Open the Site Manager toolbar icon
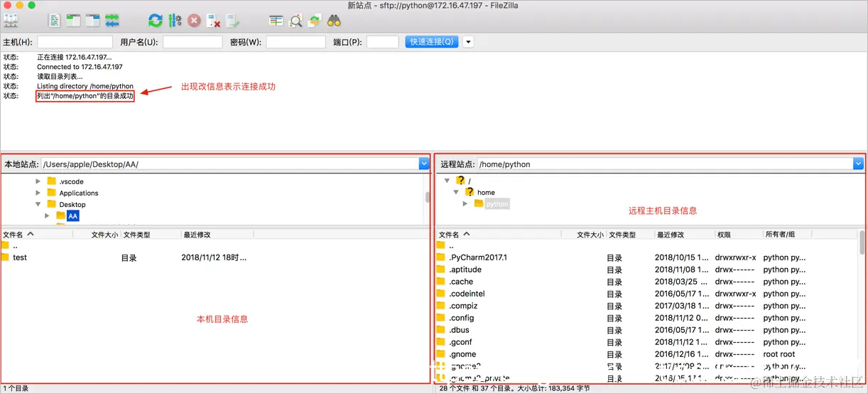Viewport: 868px width, 394px height. [x=11, y=21]
